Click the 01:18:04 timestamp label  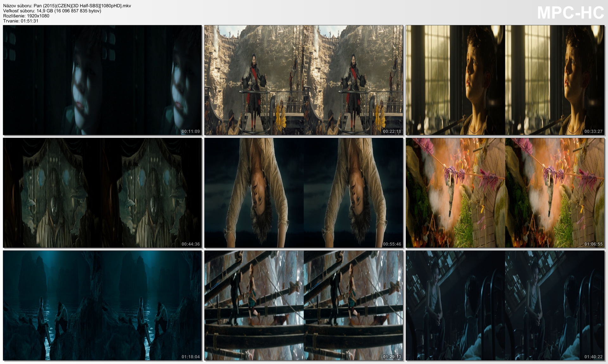point(190,357)
